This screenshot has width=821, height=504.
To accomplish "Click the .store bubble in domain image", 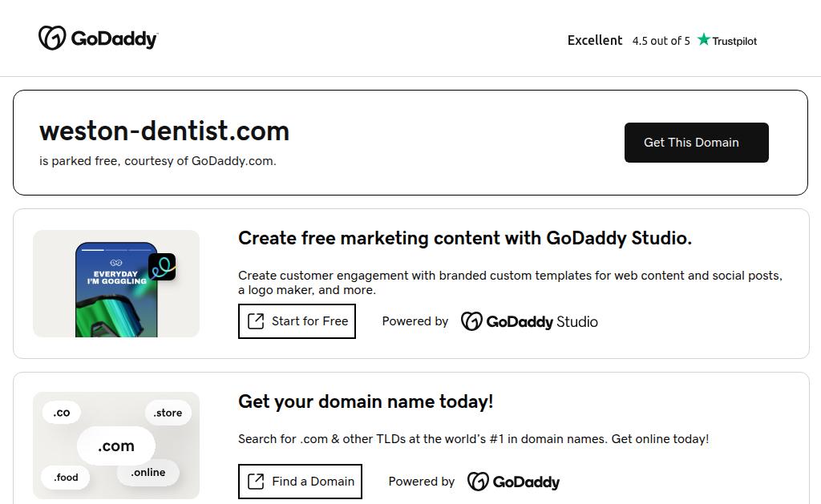I will [168, 413].
